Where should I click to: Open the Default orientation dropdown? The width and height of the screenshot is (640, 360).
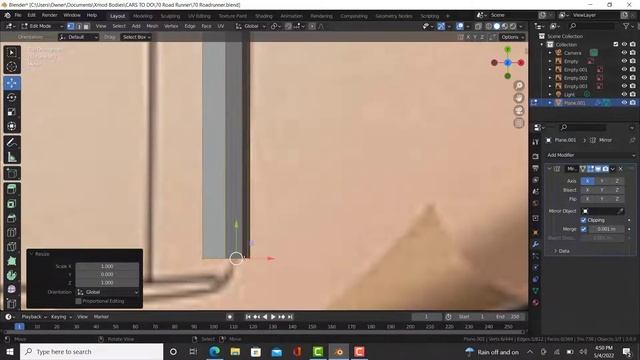[78, 37]
